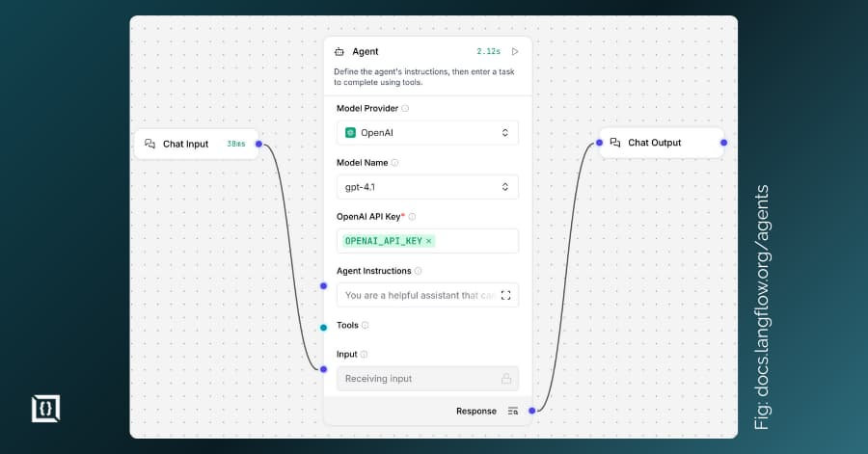
Task: Click the docs.langflow.org/agents caption
Action: (762, 307)
